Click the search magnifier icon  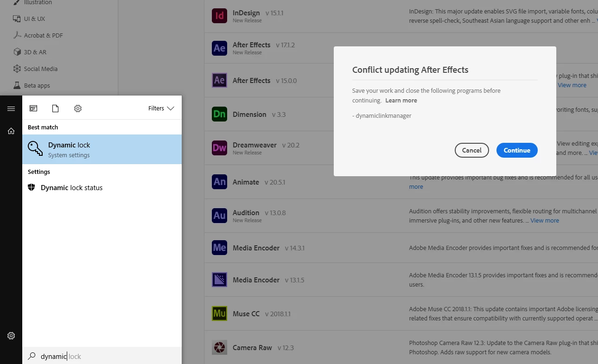32,356
